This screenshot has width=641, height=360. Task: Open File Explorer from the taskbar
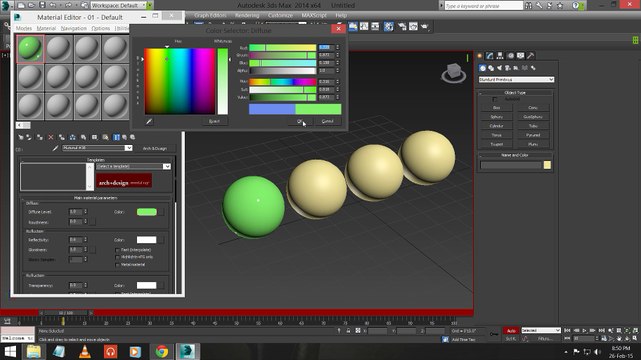(34, 351)
